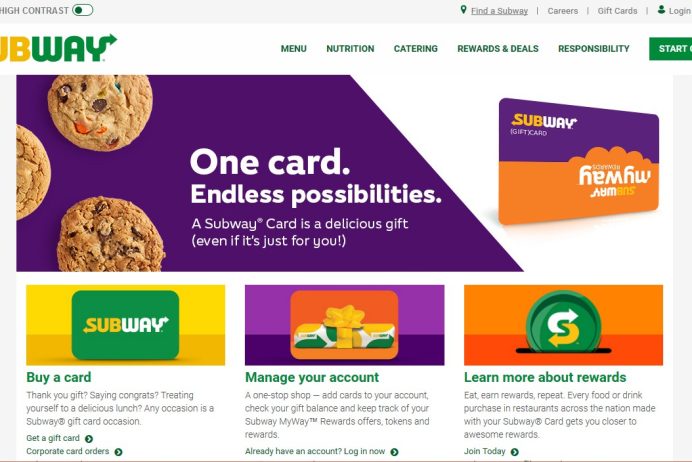Click the arrow icon after Log in now

395,452
